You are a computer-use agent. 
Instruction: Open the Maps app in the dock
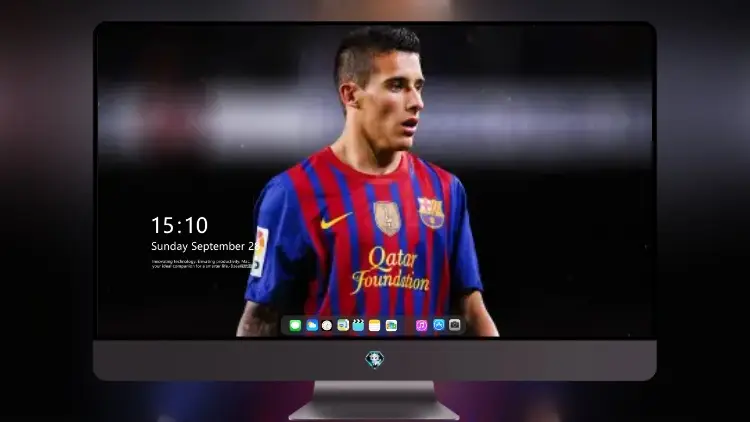coord(343,326)
